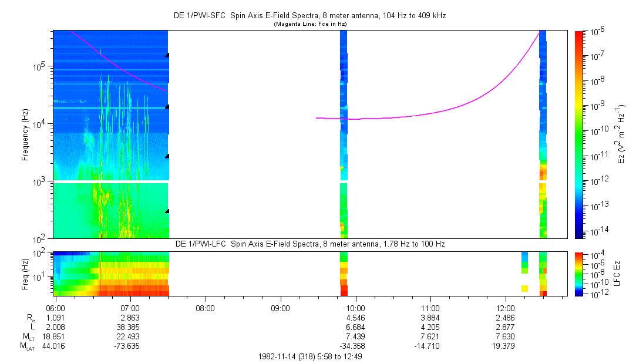The height and width of the screenshot is (364, 636).
Task: Click the black triangle marker near 100 kHz
Action: point(167,55)
